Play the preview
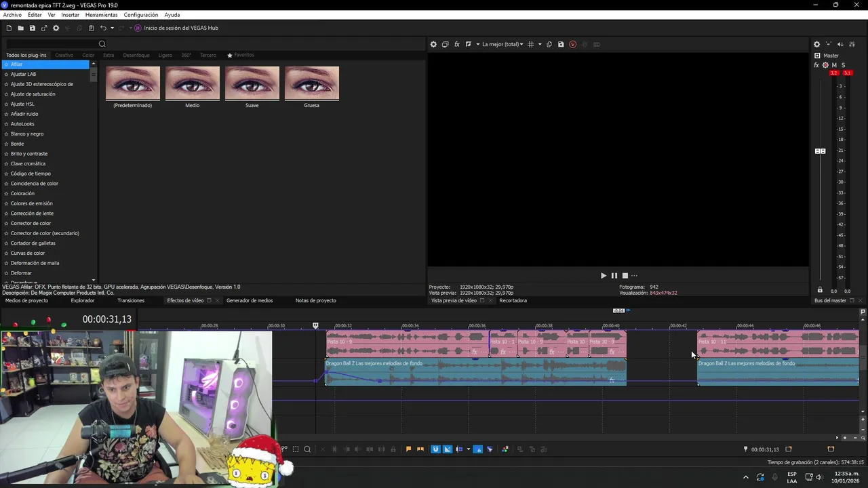Viewport: 868px width, 488px height. (604, 275)
